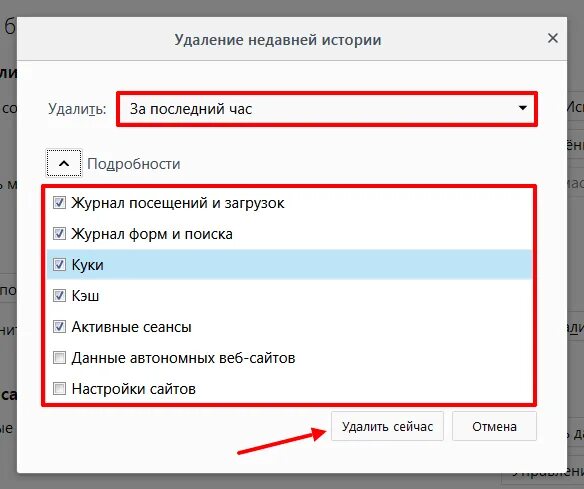Open the За последний час time range dropdown
The image size is (584, 489).
(x=327, y=109)
